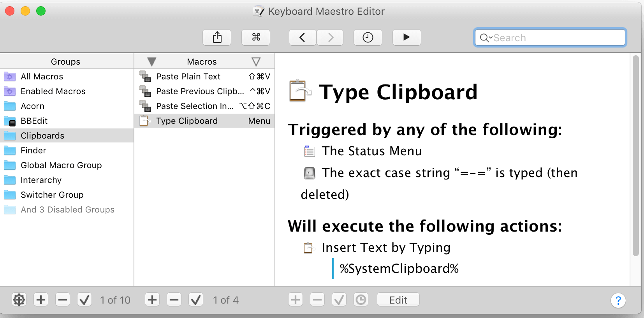Select the Paste Previous Clipb... macro
The height and width of the screenshot is (318, 644).
click(x=205, y=91)
